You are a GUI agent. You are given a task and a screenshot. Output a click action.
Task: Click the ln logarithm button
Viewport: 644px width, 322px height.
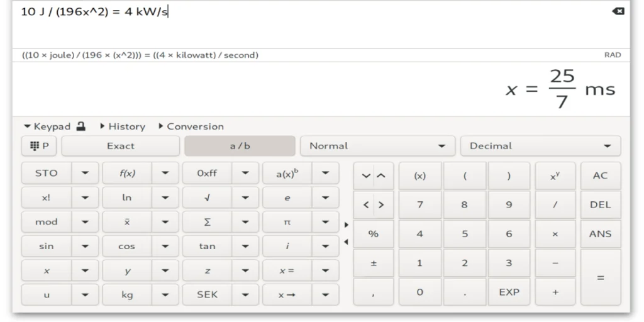[x=127, y=197]
